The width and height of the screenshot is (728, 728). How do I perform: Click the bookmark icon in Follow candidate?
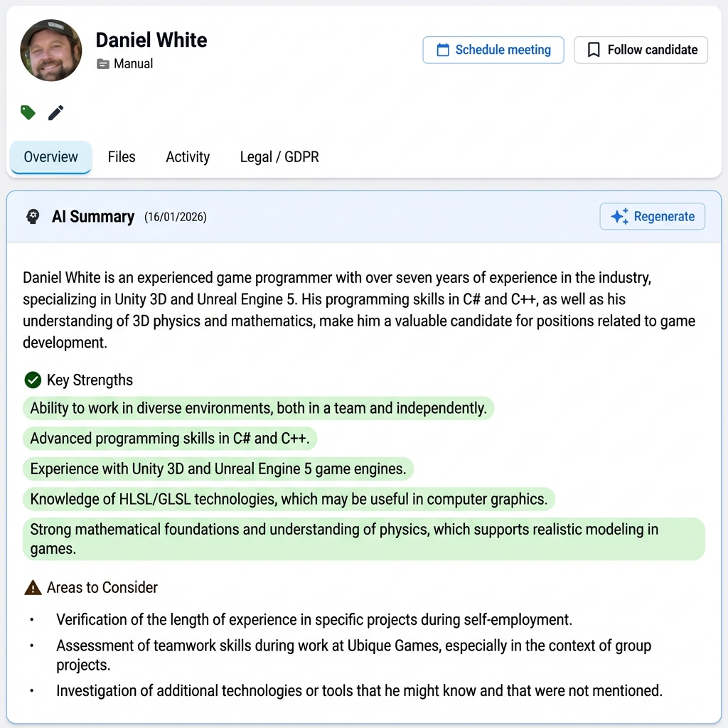[594, 50]
